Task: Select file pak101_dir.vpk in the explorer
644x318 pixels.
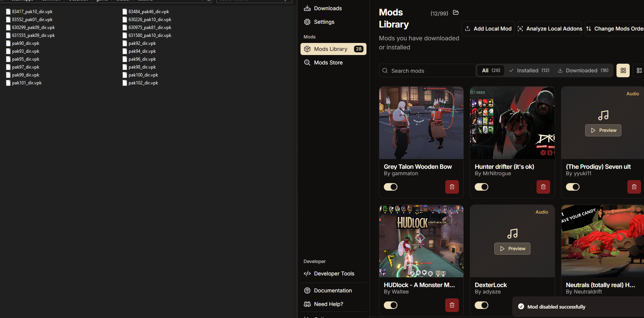Action: (x=24, y=83)
